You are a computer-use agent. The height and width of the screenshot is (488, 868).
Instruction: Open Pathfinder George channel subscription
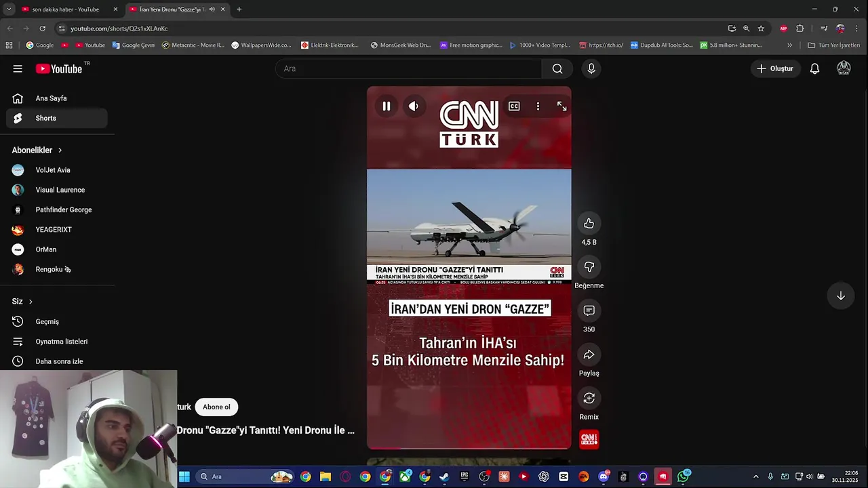coord(57,209)
